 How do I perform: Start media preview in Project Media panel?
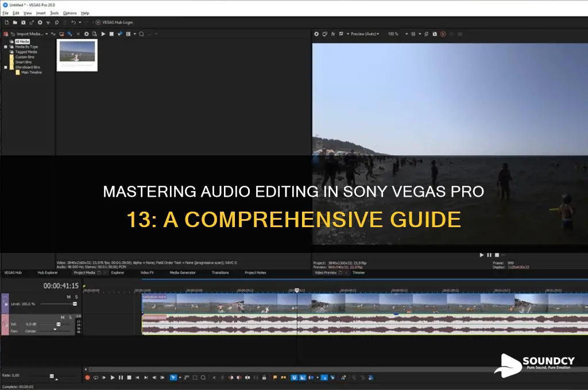click(x=103, y=34)
